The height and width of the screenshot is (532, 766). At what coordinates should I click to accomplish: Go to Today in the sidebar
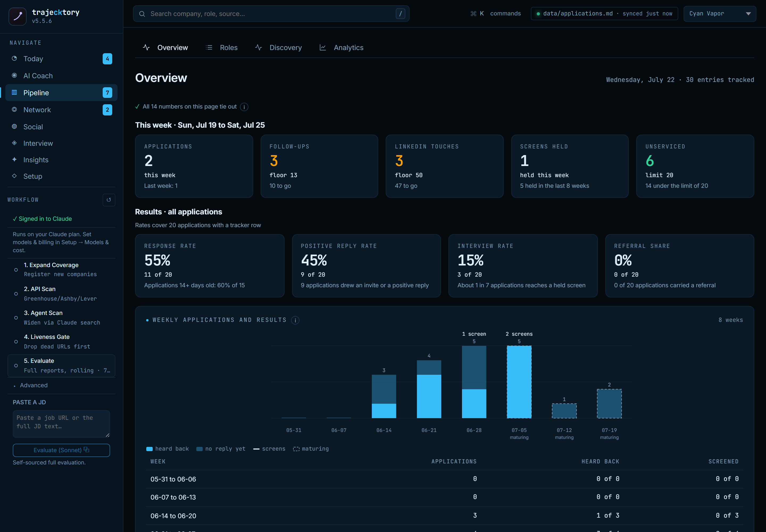61,59
